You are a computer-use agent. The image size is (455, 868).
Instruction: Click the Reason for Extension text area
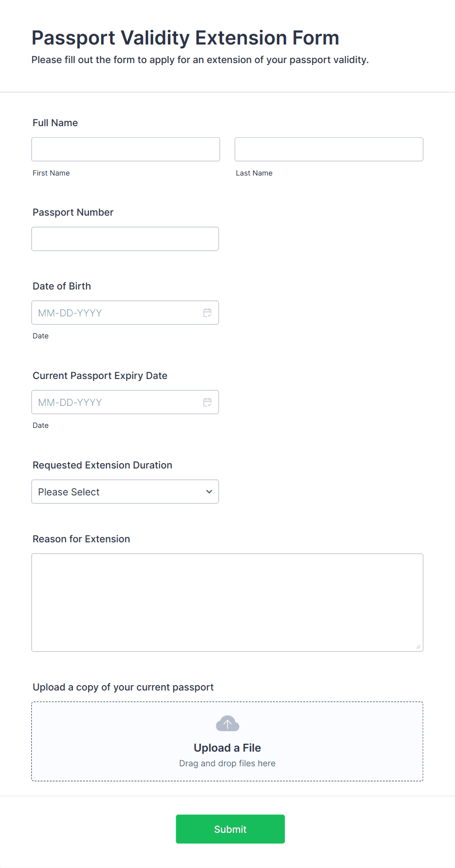click(x=227, y=603)
